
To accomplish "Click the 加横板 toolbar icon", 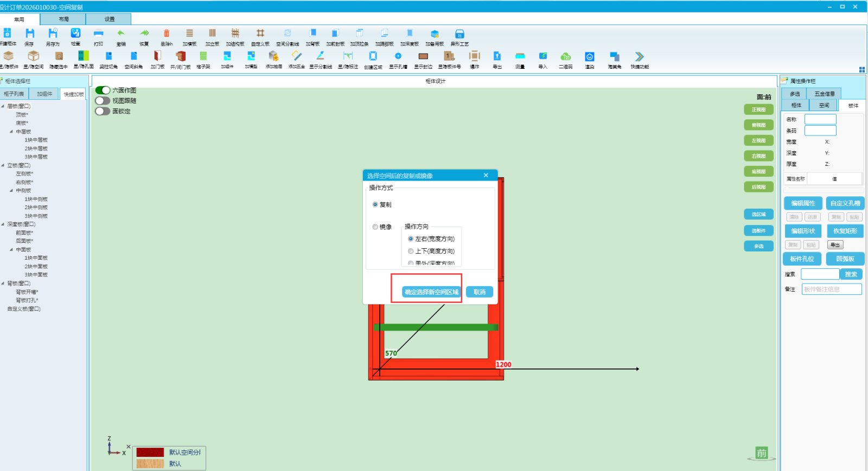I will click(x=189, y=34).
